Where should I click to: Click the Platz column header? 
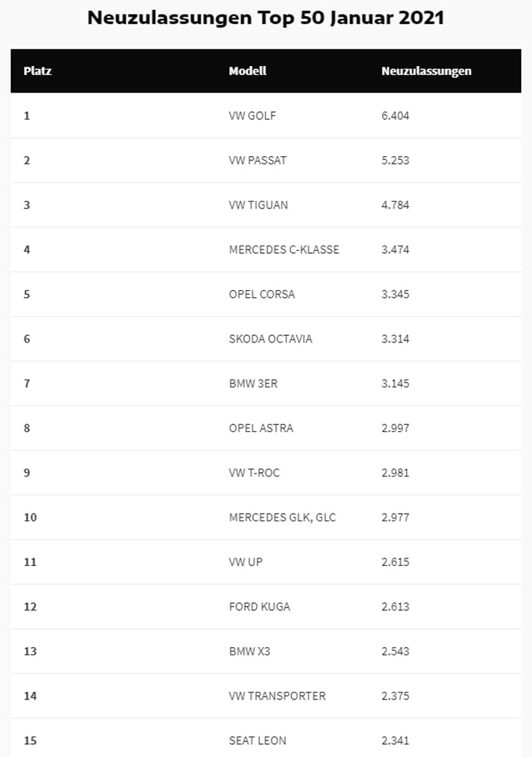pos(37,71)
